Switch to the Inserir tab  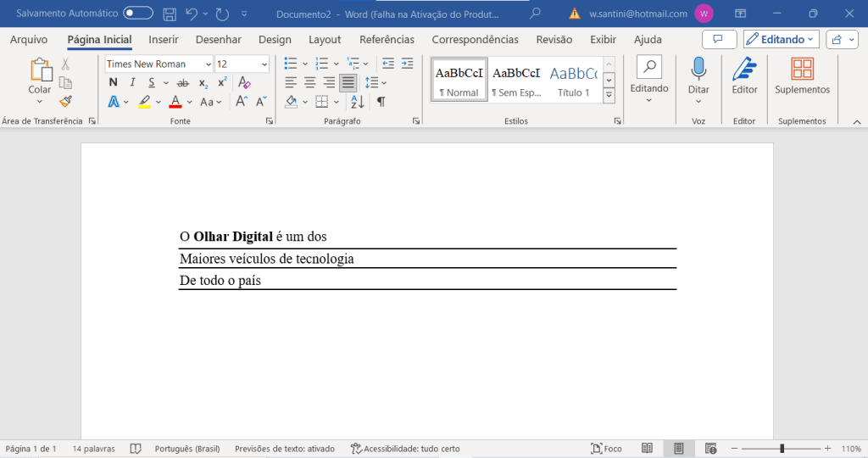pyautogui.click(x=163, y=40)
